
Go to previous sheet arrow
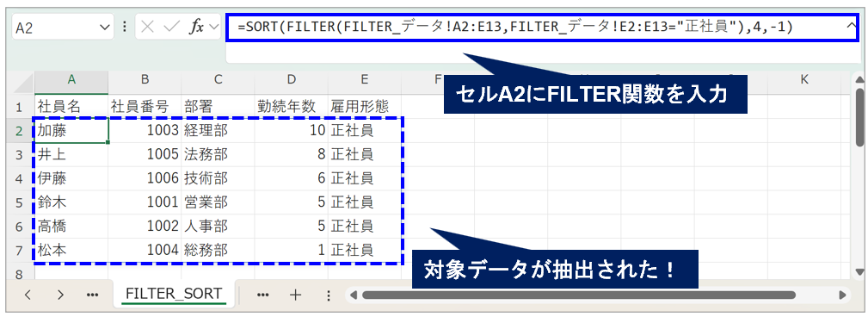click(x=28, y=295)
